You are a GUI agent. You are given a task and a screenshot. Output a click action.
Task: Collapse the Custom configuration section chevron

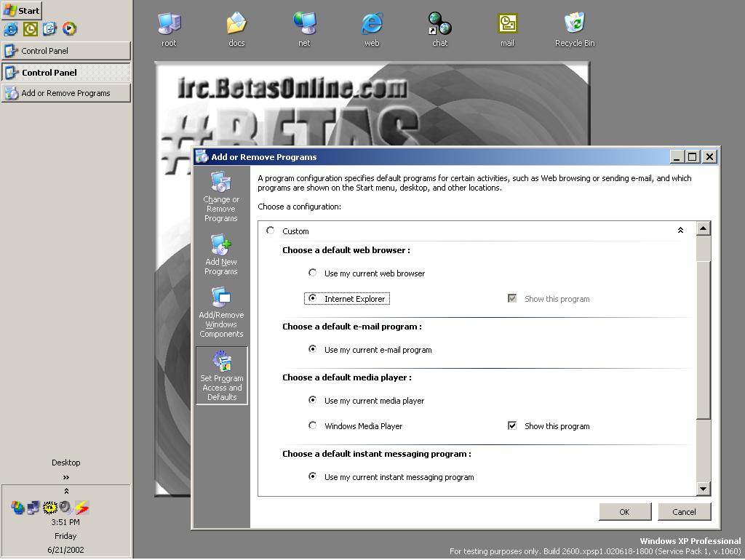tap(680, 231)
